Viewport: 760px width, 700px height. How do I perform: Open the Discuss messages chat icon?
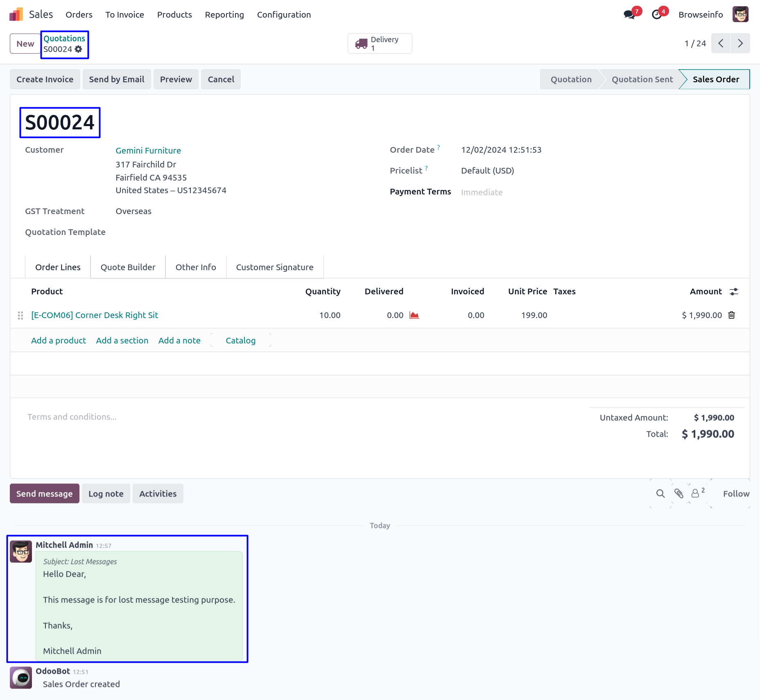629,15
